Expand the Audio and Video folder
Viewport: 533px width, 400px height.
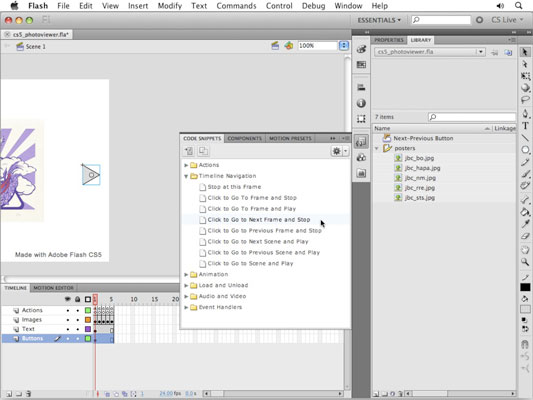[x=186, y=296]
